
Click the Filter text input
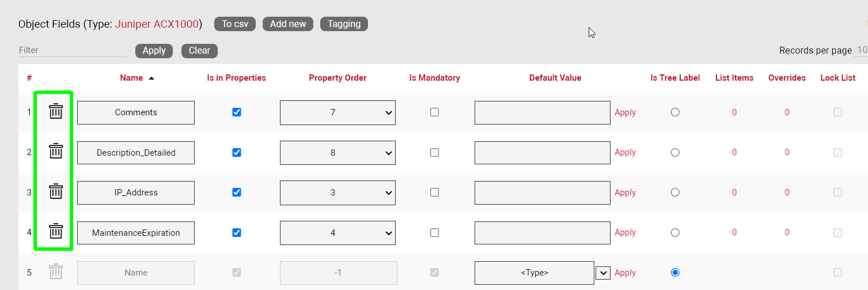click(72, 50)
